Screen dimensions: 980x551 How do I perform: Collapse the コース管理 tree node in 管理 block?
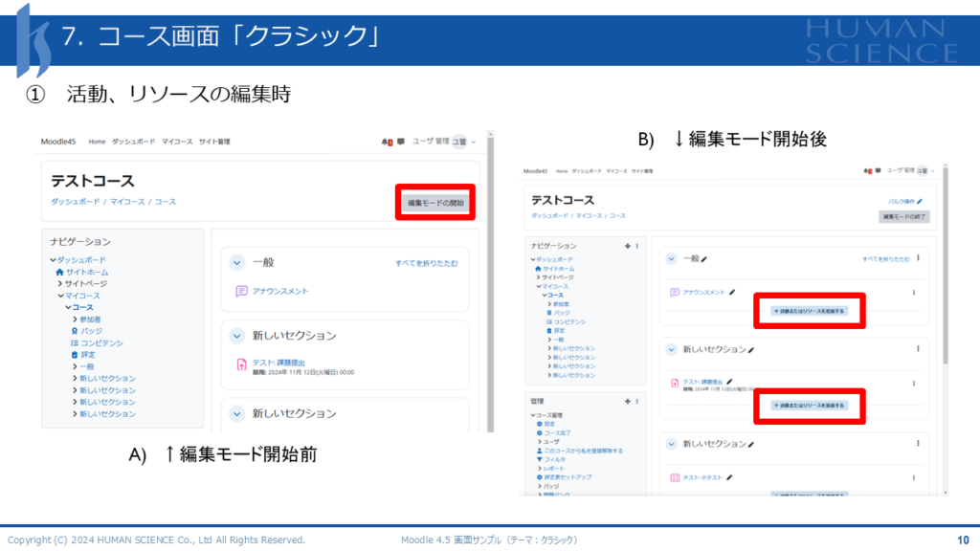(x=533, y=415)
